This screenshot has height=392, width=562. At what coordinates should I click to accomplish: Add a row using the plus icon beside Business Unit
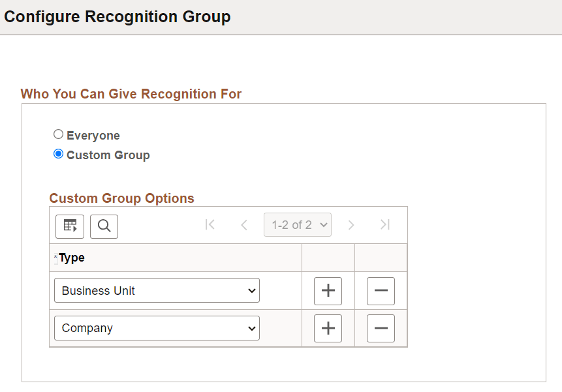328,291
